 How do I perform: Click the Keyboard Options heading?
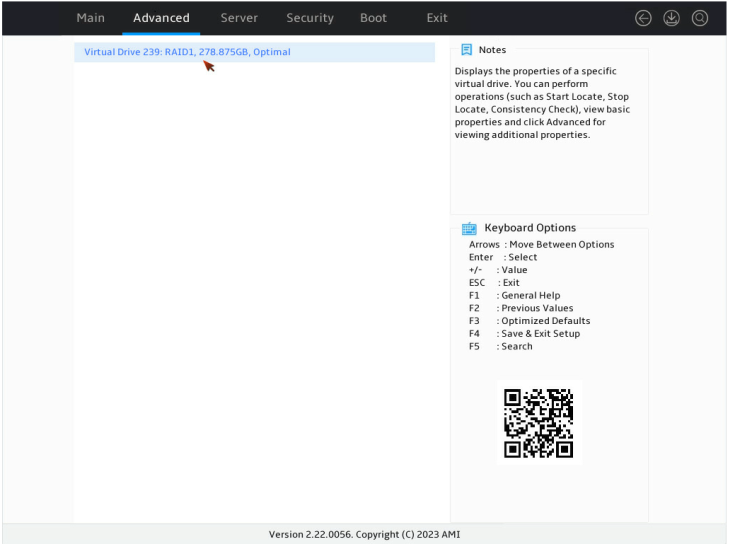click(x=530, y=228)
